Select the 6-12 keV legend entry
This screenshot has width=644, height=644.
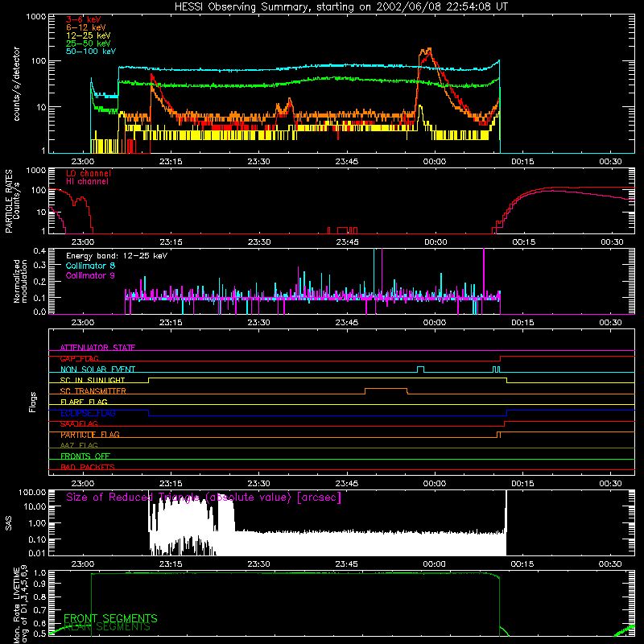[86, 27]
